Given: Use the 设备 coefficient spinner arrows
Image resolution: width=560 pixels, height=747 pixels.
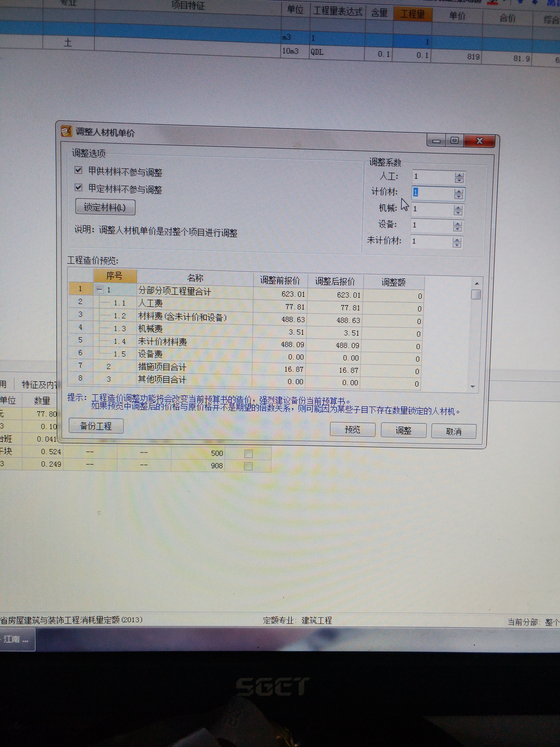Looking at the screenshot, I should pyautogui.click(x=457, y=226).
